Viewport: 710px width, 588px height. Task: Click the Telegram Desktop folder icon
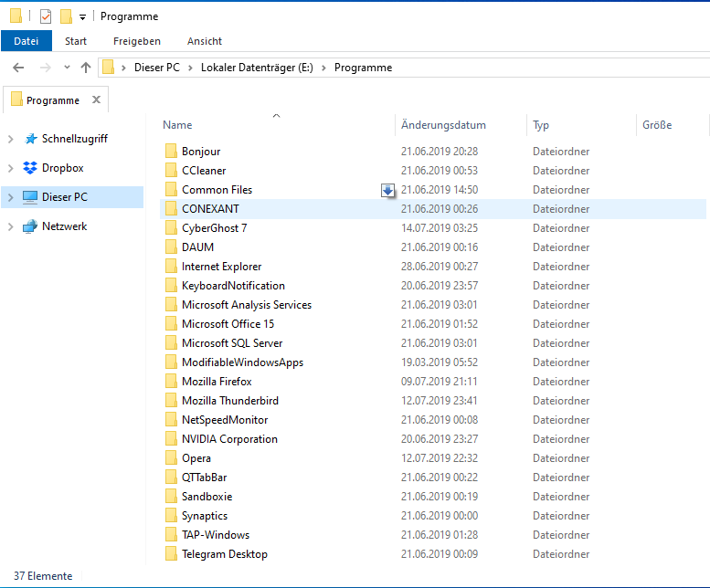point(171,554)
